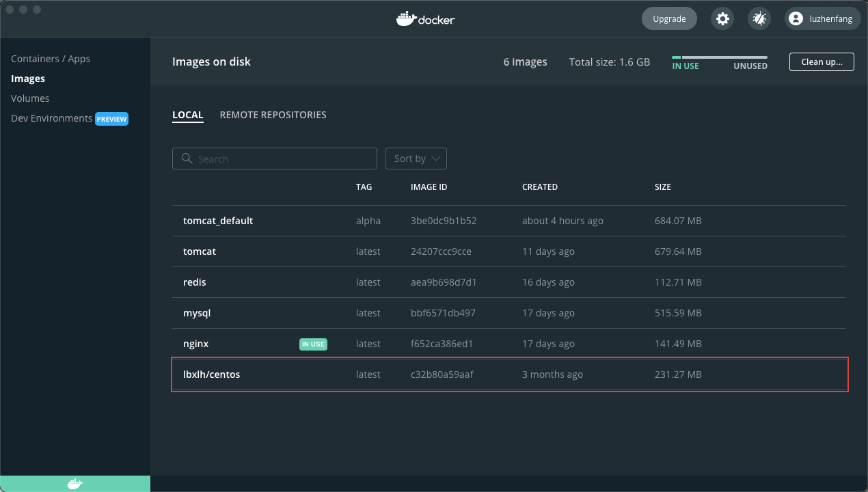This screenshot has width=868, height=492.
Task: Click image ID f652ca386ed1
Action: [442, 344]
